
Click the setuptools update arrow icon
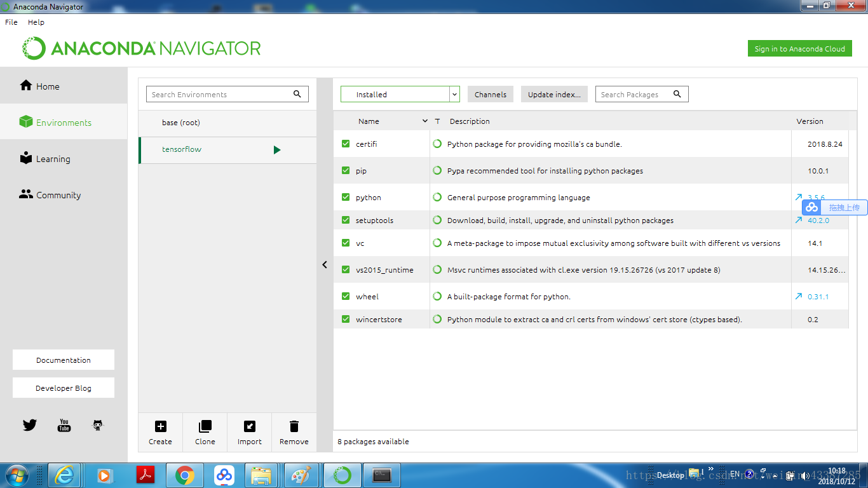click(x=799, y=220)
